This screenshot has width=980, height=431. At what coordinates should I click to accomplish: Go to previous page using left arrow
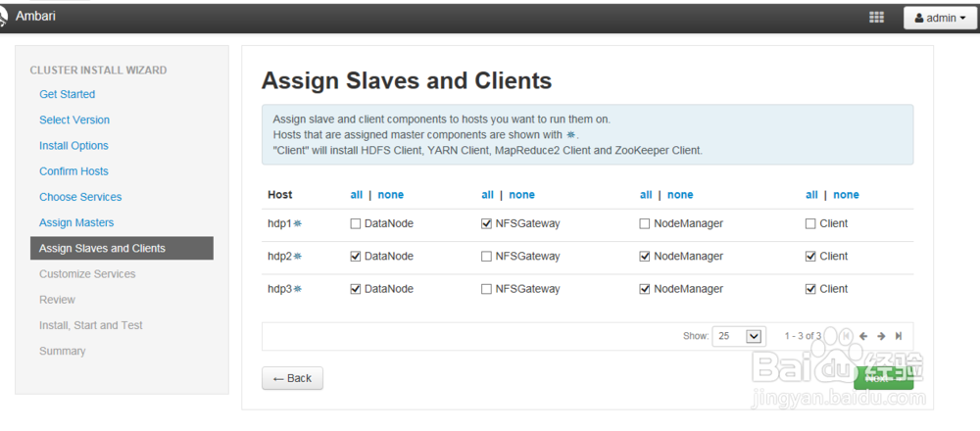pos(863,336)
